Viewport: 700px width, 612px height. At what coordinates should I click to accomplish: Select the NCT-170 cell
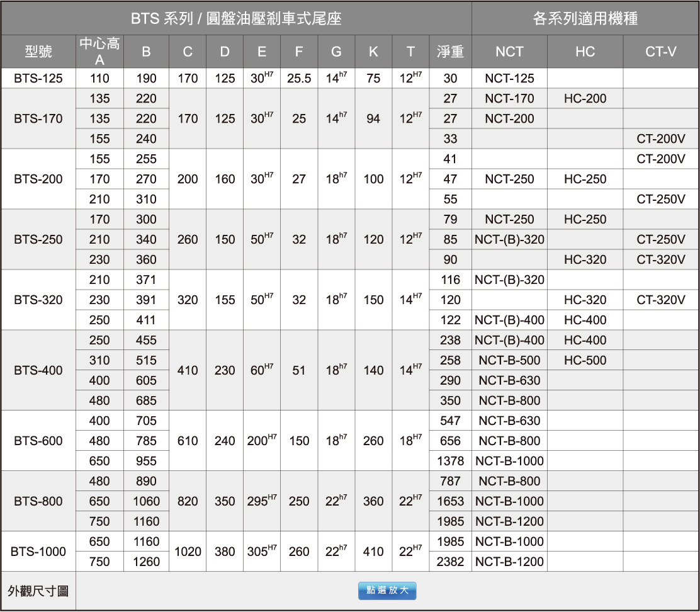[x=509, y=98]
